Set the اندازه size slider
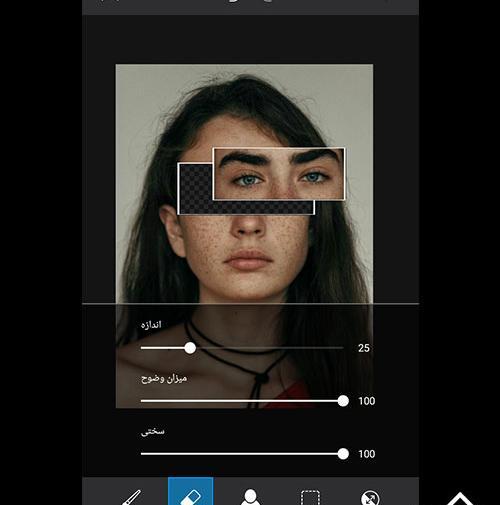Screen dimensions: 500x505 (242, 348)
